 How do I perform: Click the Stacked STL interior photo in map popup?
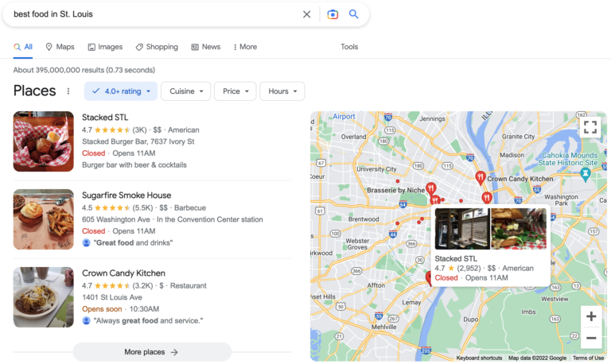coord(462,229)
